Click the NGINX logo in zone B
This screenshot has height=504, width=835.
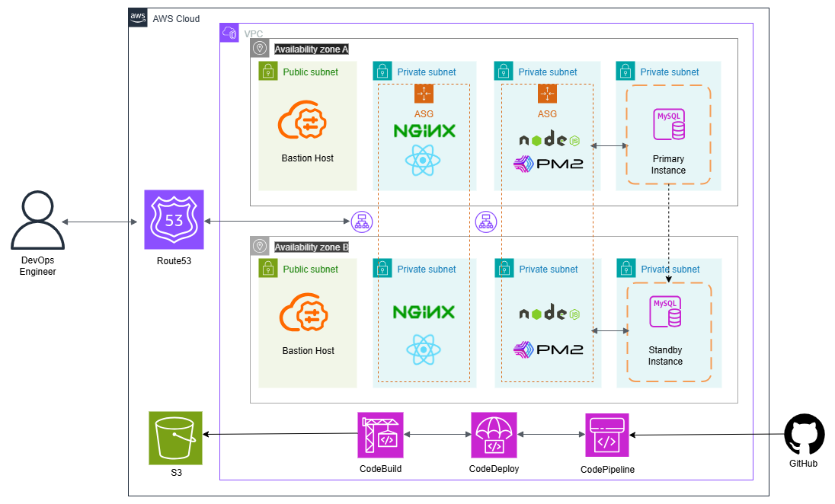(x=424, y=311)
